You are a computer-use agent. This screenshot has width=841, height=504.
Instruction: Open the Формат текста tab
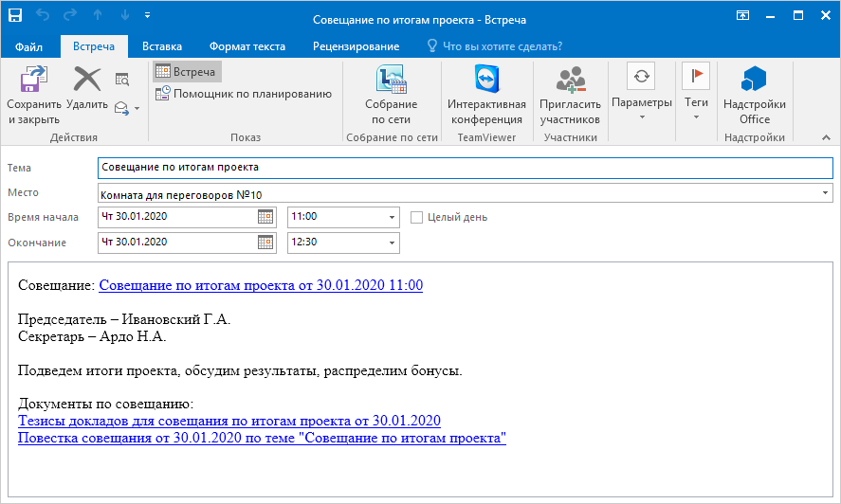tap(247, 46)
